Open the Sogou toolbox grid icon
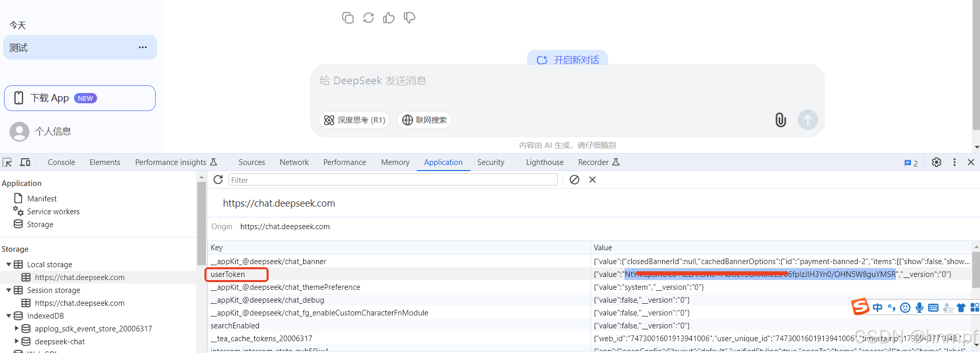The width and height of the screenshot is (980, 353). (x=974, y=308)
